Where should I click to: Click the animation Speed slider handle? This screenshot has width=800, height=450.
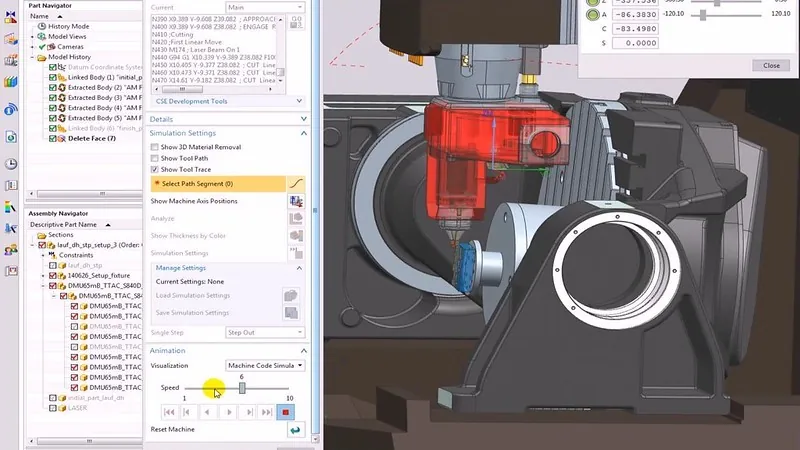(242, 388)
